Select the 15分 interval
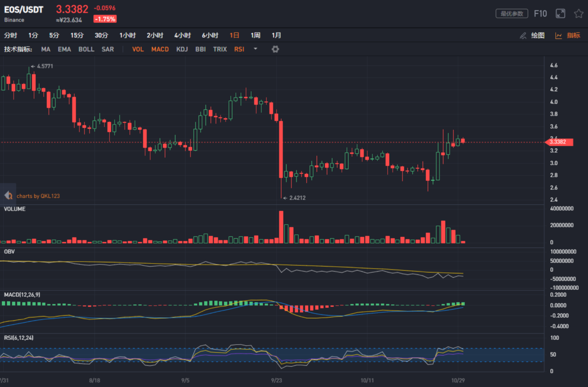The width and height of the screenshot is (588, 387). coord(77,36)
